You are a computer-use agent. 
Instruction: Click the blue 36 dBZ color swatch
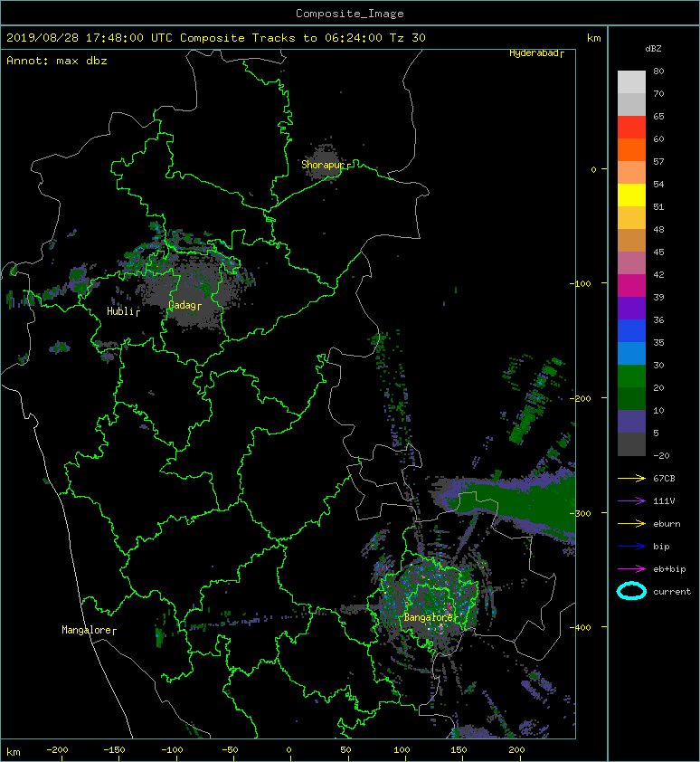pyautogui.click(x=631, y=330)
